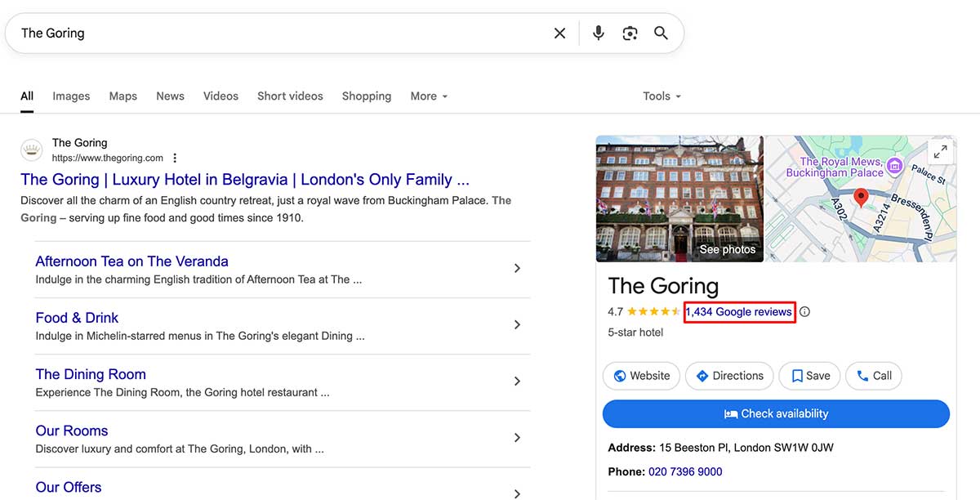This screenshot has width=980, height=500.
Task: Expand the map with the fullscreen arrows icon
Action: 941,151
